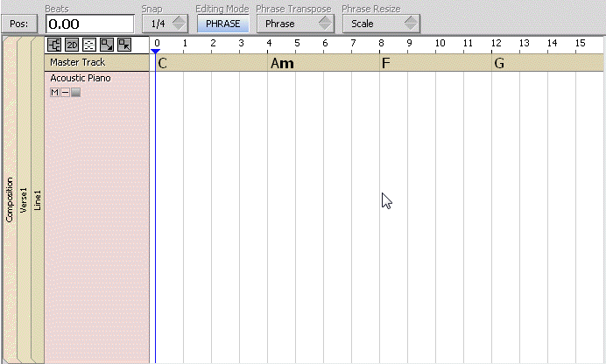This screenshot has width=606, height=364.
Task: Click the dashed lines view icon
Action: click(x=89, y=45)
